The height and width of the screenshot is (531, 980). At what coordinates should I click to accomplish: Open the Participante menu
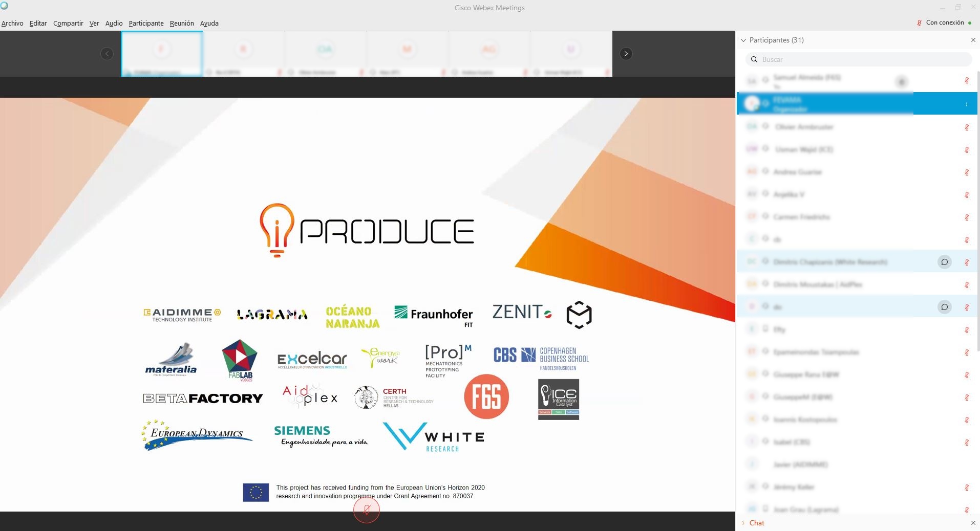pos(146,23)
